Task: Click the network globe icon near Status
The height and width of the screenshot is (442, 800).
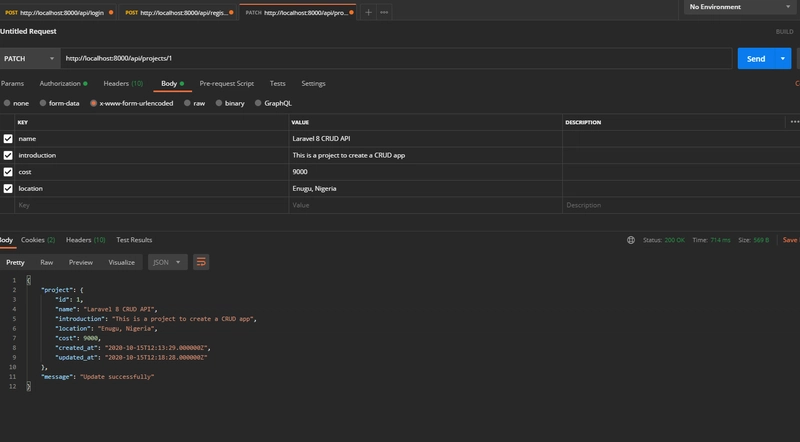Action: pos(631,240)
